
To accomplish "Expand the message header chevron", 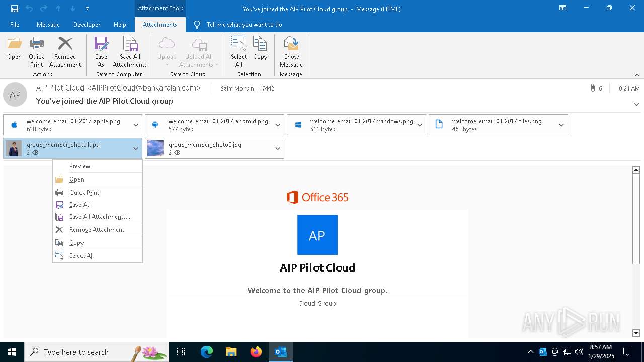I will (x=636, y=104).
